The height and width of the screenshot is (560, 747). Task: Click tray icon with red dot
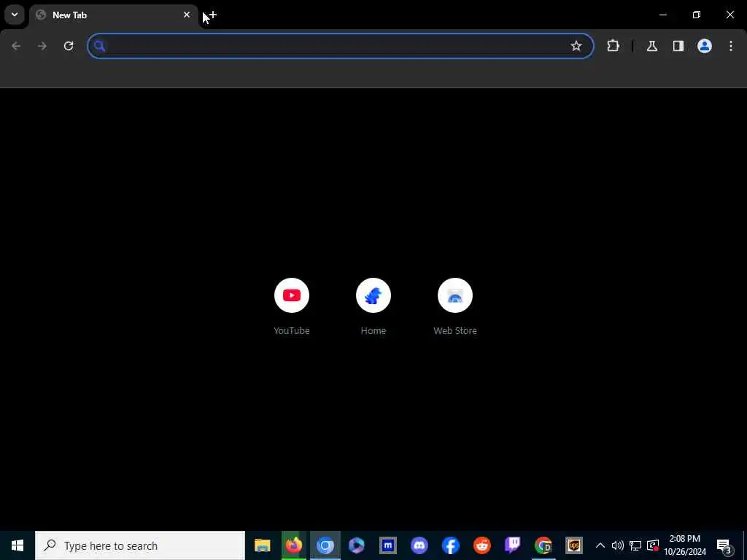[653, 545]
